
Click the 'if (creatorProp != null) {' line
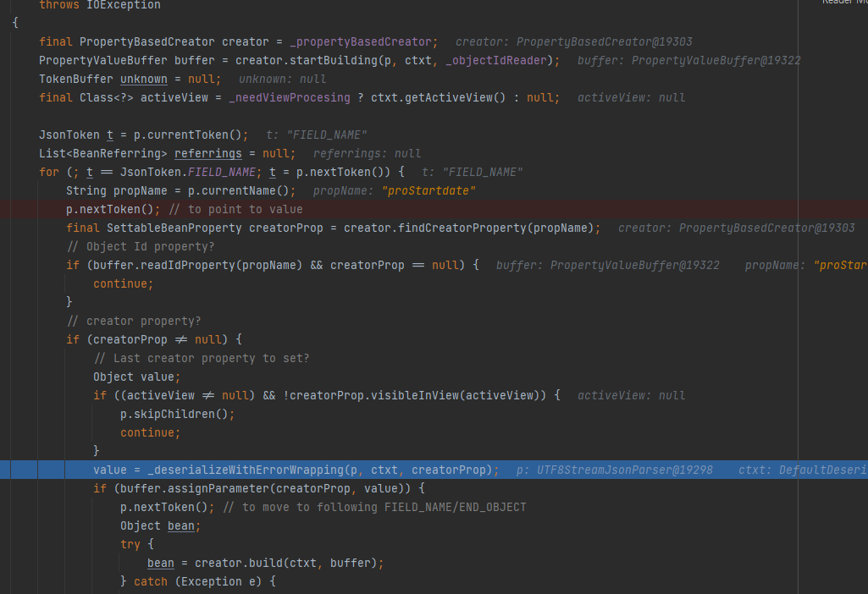coord(154,339)
